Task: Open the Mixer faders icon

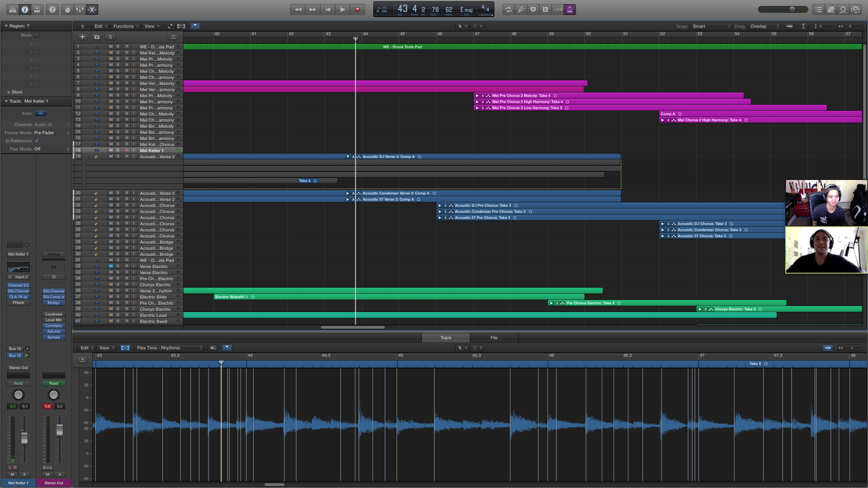Action: [80, 9]
